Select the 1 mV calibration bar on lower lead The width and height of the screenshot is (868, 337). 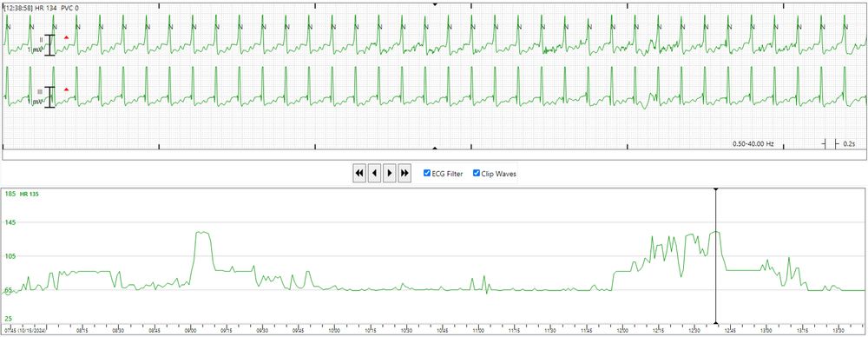[x=49, y=97]
